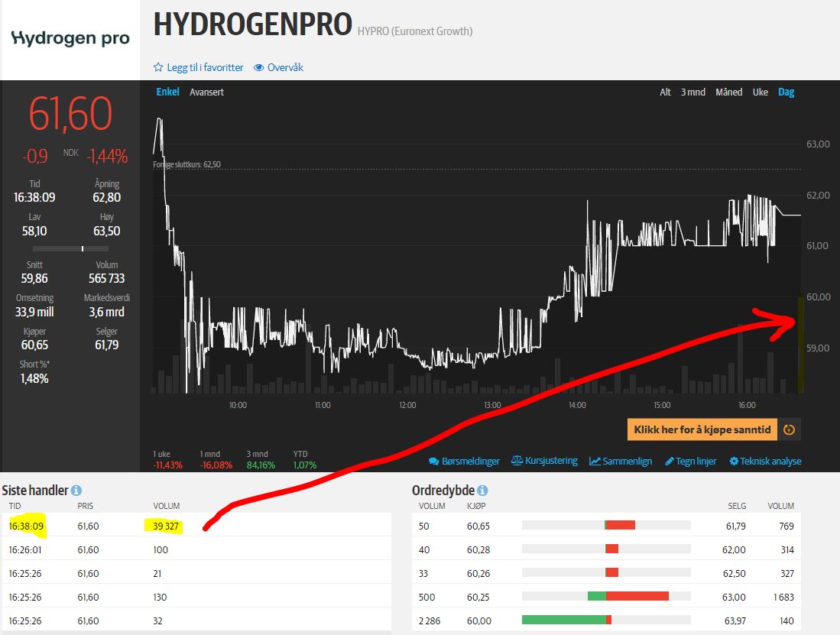The image size is (840, 635).
Task: Open Børsmeldinger via the chat bubble icon
Action: click(434, 461)
